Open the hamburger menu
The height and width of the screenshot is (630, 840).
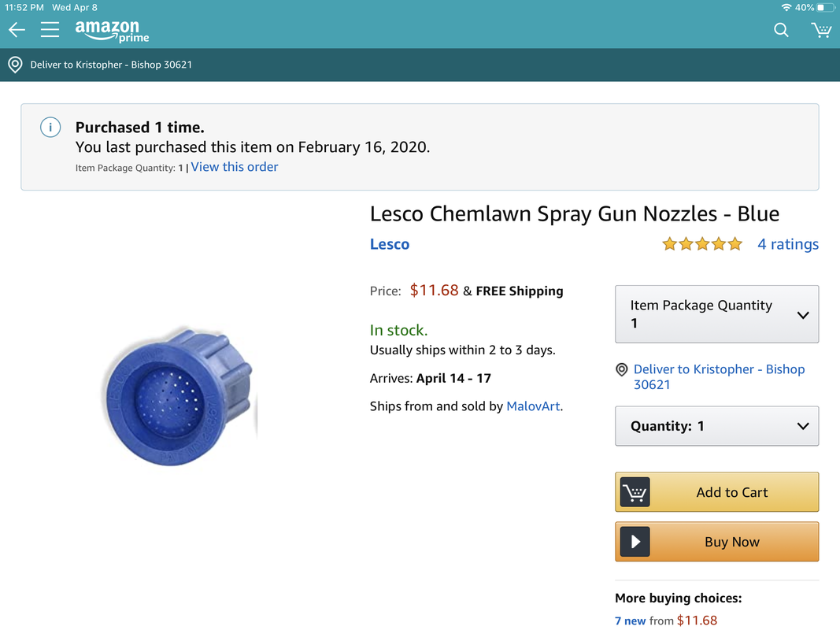tap(50, 30)
